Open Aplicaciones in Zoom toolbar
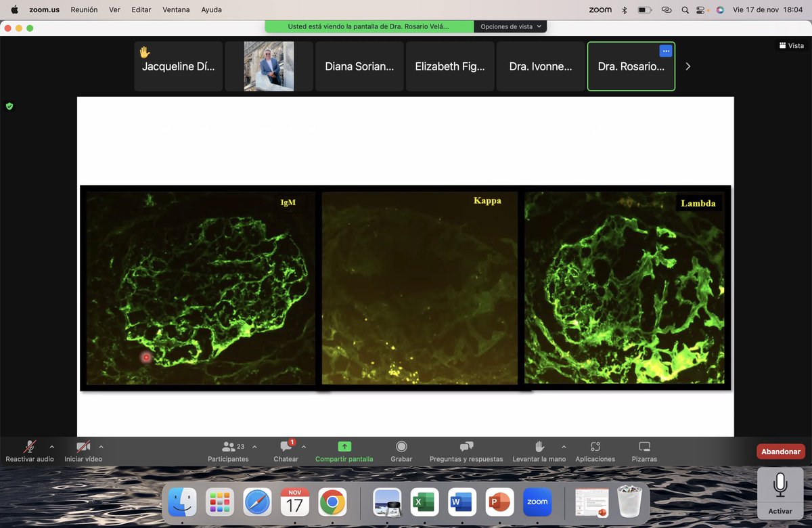This screenshot has height=528, width=812. (x=595, y=452)
